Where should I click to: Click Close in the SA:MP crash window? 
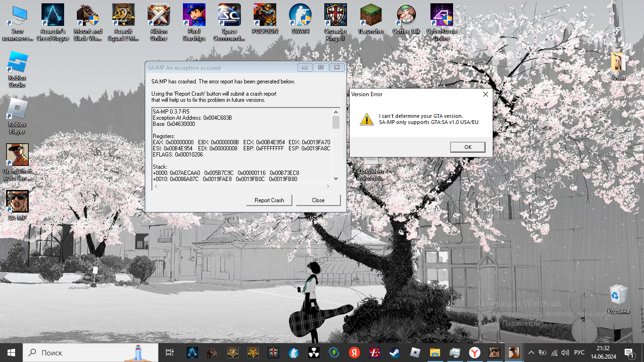[318, 200]
